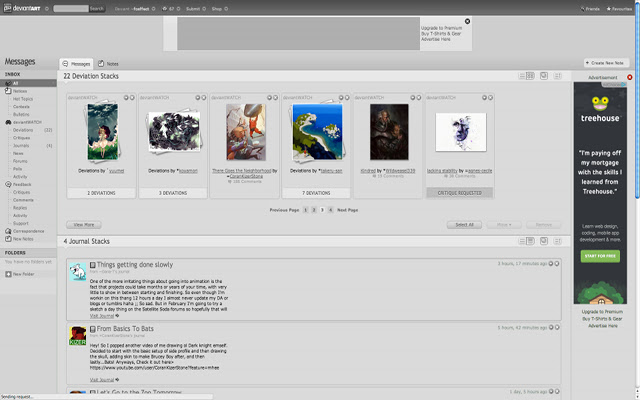The image size is (640, 400).
Task: Remove the 7 DEVIATIONS stack with its X icon
Action: coord(347,98)
